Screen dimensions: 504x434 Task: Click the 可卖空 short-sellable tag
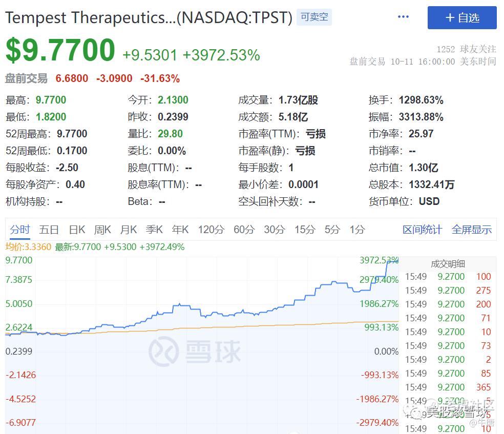pyautogui.click(x=314, y=17)
